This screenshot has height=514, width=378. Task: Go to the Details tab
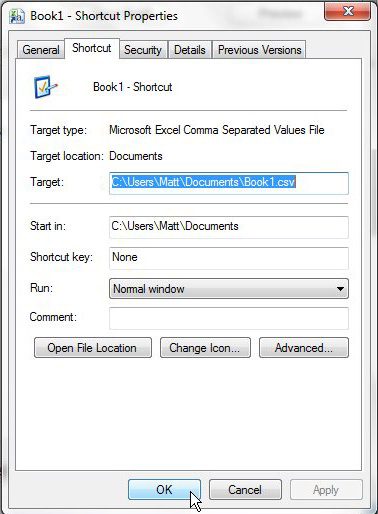[190, 50]
